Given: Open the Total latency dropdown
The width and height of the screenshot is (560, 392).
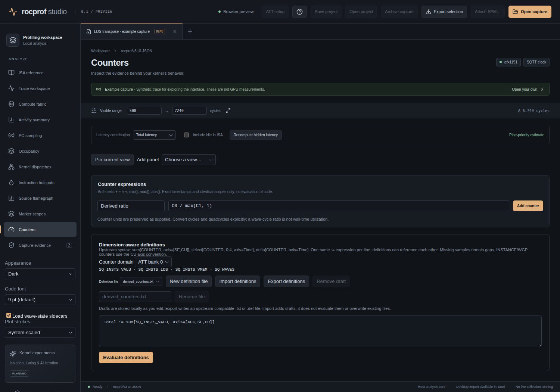Looking at the screenshot, I should (x=154, y=135).
